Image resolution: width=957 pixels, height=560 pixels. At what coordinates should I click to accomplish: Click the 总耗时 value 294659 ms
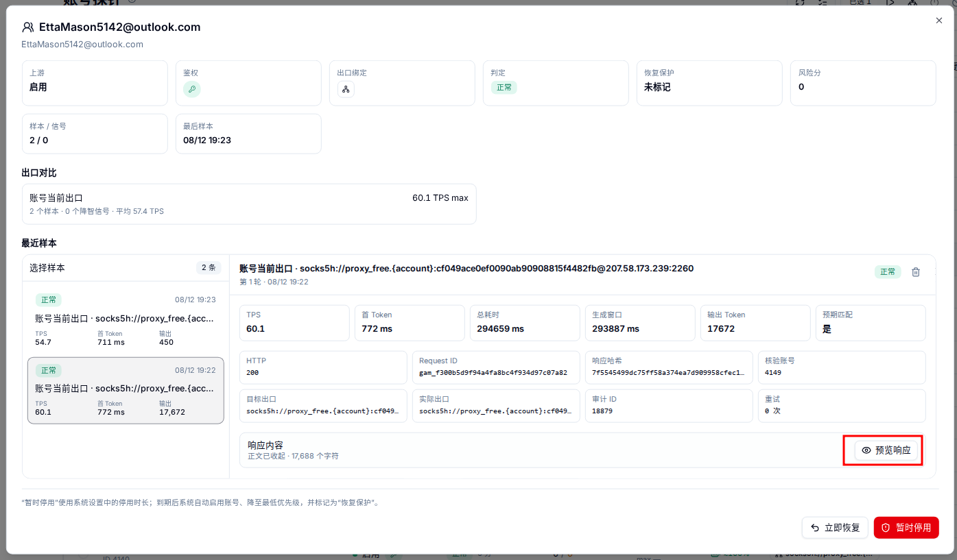[x=500, y=329]
